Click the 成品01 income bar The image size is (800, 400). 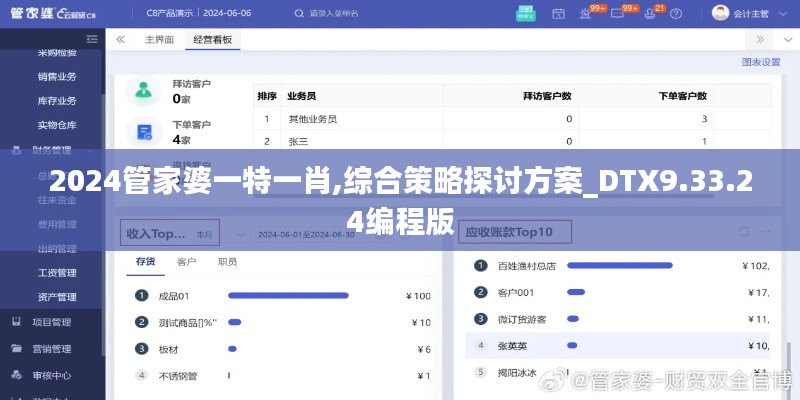288,295
